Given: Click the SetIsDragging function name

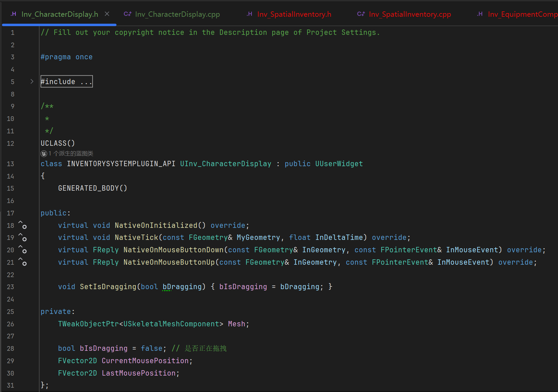Looking at the screenshot, I should pos(108,287).
